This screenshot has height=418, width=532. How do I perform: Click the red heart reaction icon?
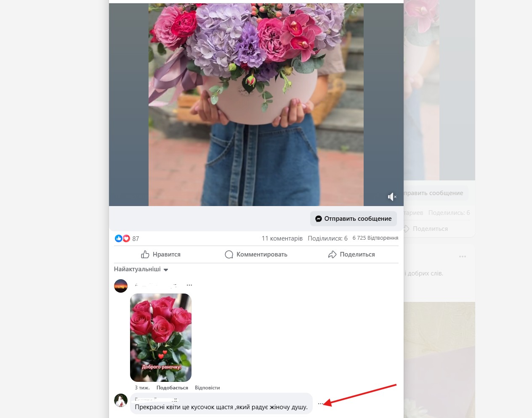click(x=126, y=238)
